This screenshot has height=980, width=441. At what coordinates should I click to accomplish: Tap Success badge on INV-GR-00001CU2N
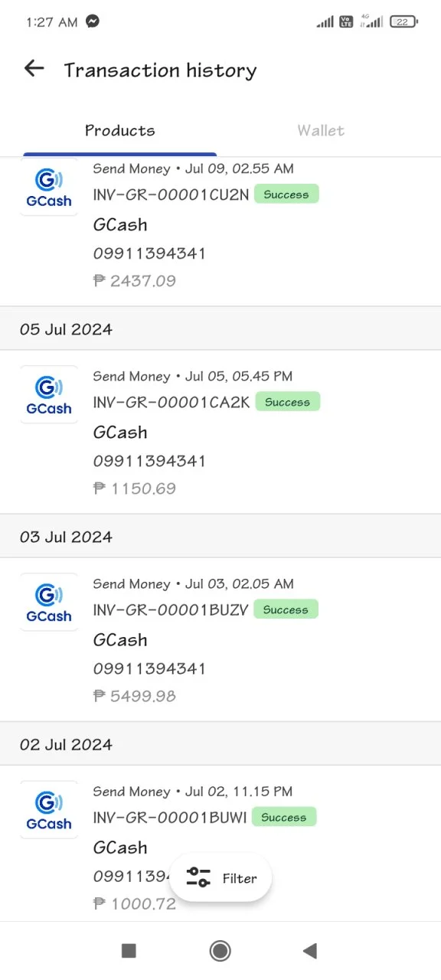(x=286, y=194)
